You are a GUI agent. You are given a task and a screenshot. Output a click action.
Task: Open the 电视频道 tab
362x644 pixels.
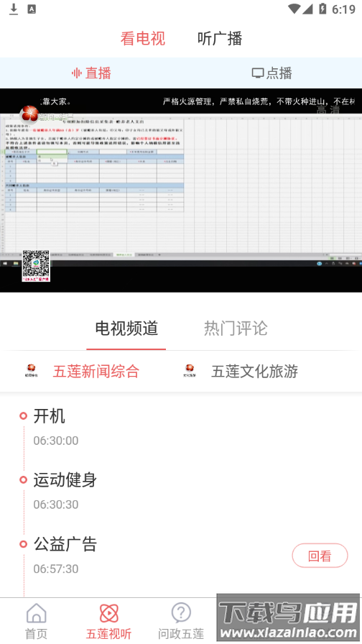tap(126, 328)
